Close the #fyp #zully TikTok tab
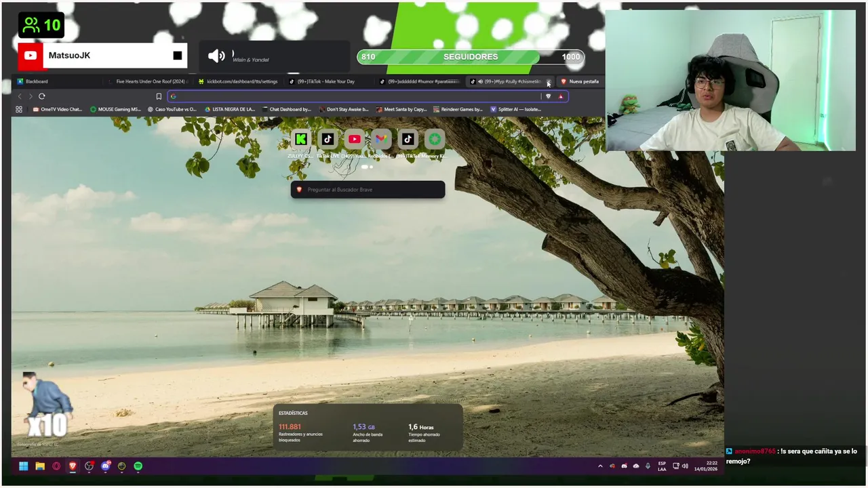868x488 pixels. tap(549, 82)
